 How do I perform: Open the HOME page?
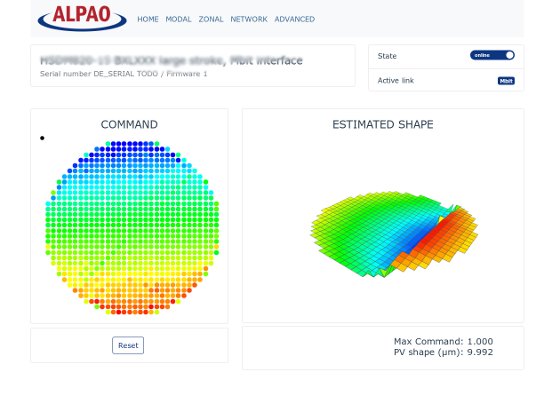pyautogui.click(x=148, y=19)
